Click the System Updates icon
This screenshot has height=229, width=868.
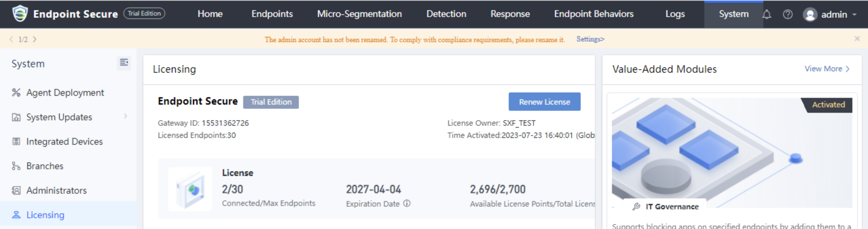tap(16, 117)
